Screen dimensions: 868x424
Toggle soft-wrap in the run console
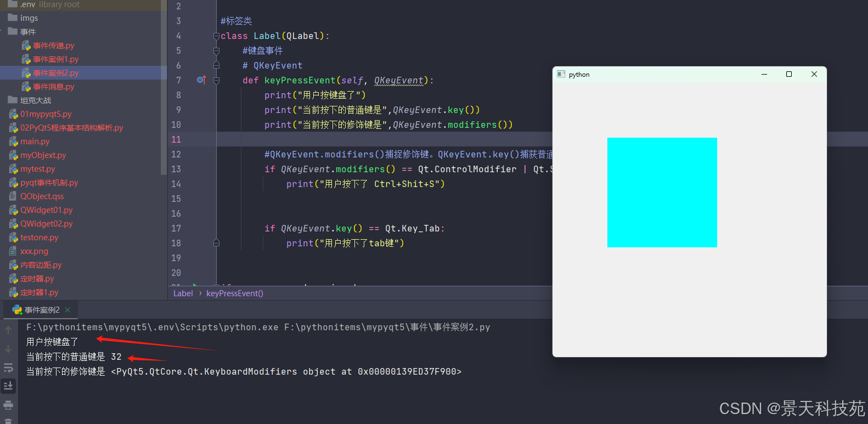8,368
